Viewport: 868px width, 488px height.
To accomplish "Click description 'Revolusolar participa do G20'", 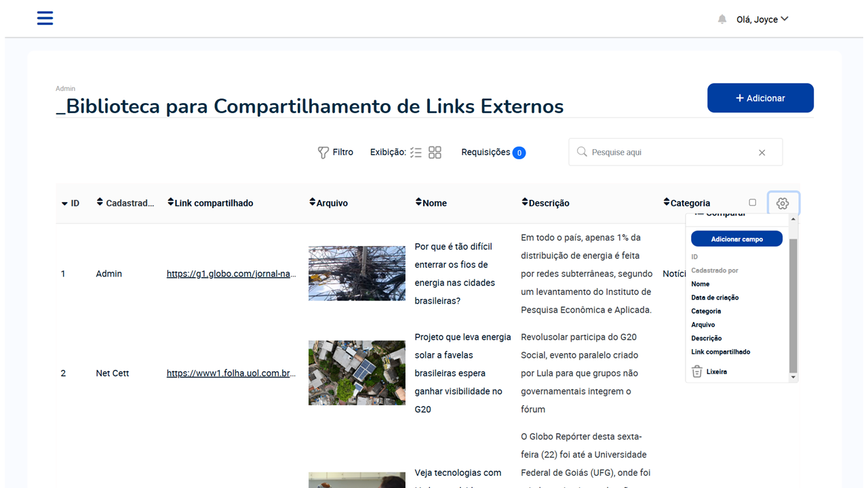I will (x=579, y=373).
